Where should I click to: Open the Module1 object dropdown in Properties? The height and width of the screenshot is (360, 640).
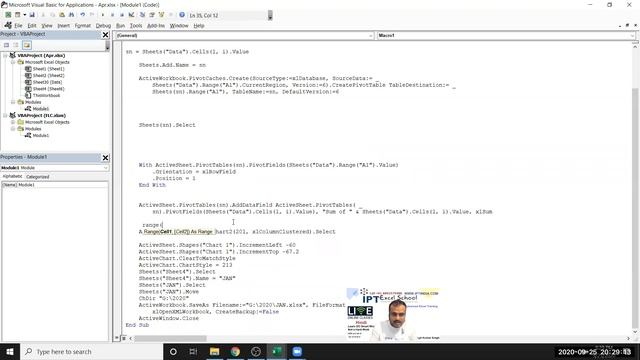tap(105, 168)
